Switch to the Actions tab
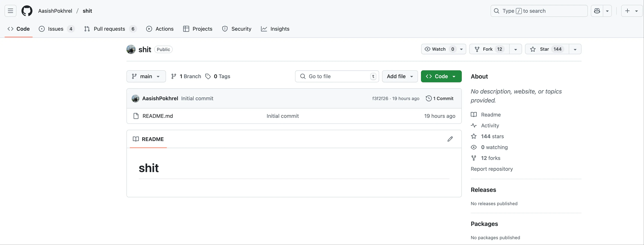644x245 pixels. [160, 29]
